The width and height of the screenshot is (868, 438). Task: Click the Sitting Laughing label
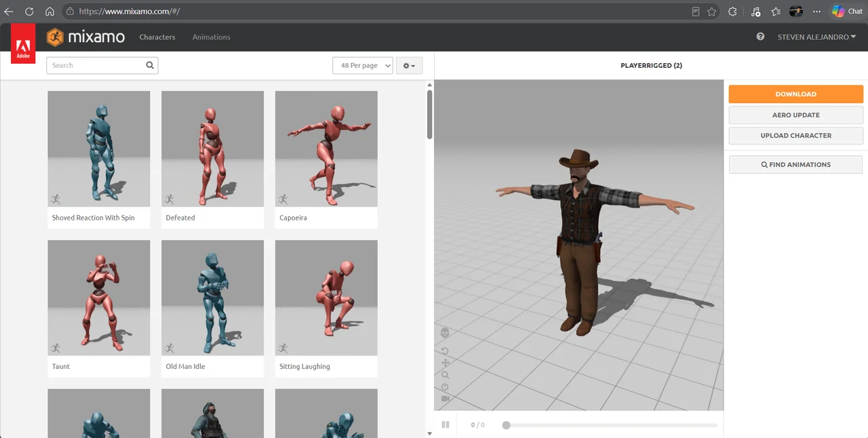click(x=304, y=366)
